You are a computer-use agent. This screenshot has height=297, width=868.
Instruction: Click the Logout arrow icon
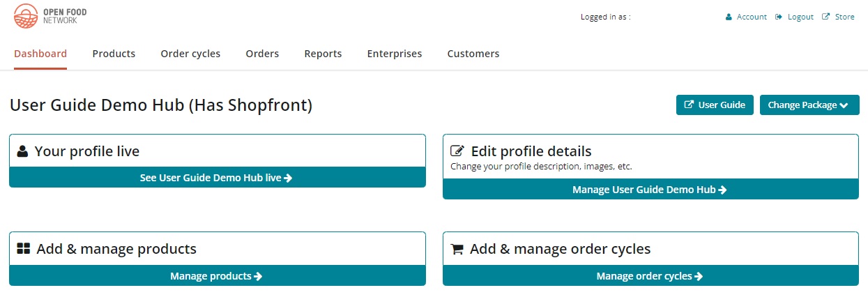(x=779, y=17)
